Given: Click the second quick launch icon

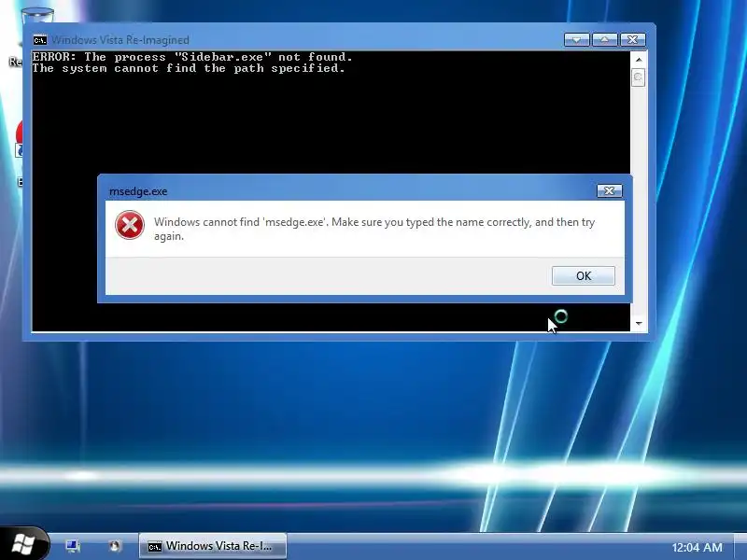Looking at the screenshot, I should click(114, 546).
